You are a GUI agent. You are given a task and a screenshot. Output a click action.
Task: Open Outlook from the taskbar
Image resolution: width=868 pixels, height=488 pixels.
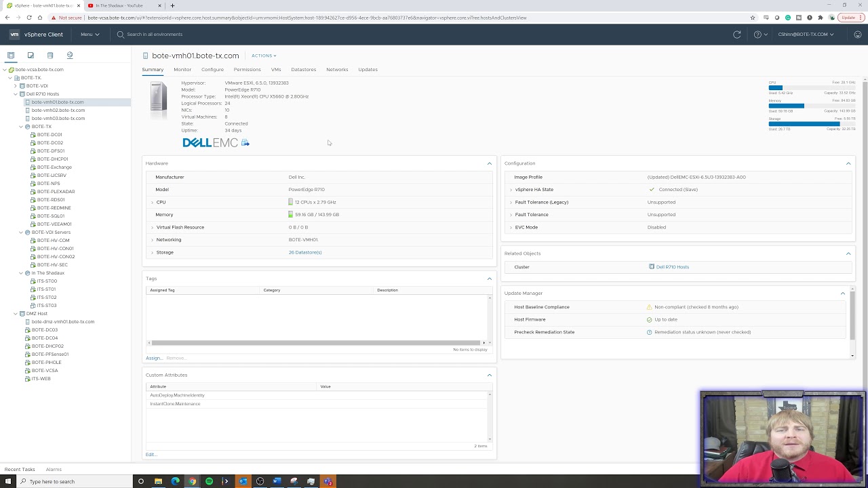click(x=243, y=481)
